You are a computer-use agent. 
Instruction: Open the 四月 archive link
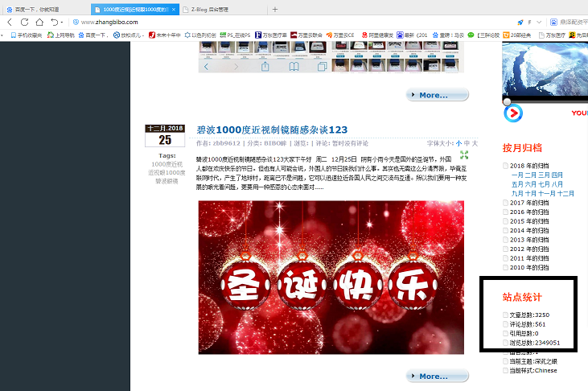[557, 175]
